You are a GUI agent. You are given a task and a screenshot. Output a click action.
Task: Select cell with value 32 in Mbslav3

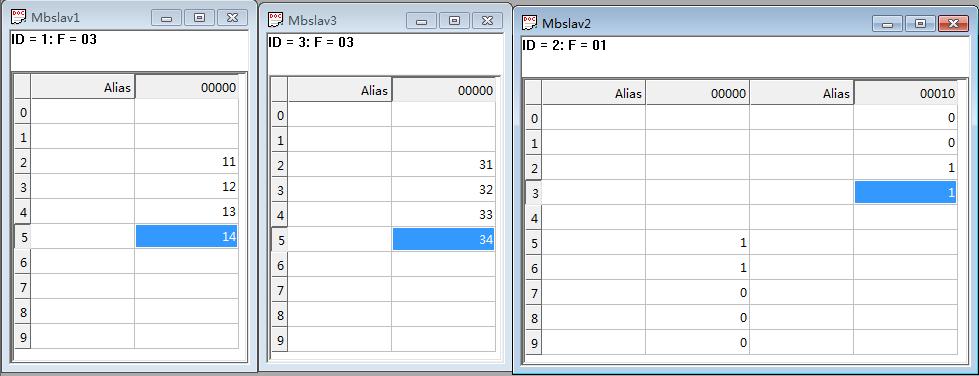(443, 189)
